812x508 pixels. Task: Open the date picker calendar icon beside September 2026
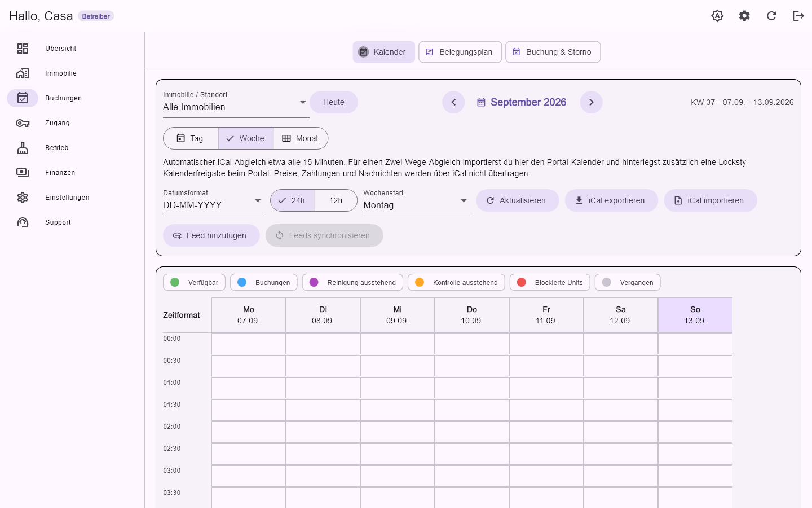pyautogui.click(x=481, y=102)
